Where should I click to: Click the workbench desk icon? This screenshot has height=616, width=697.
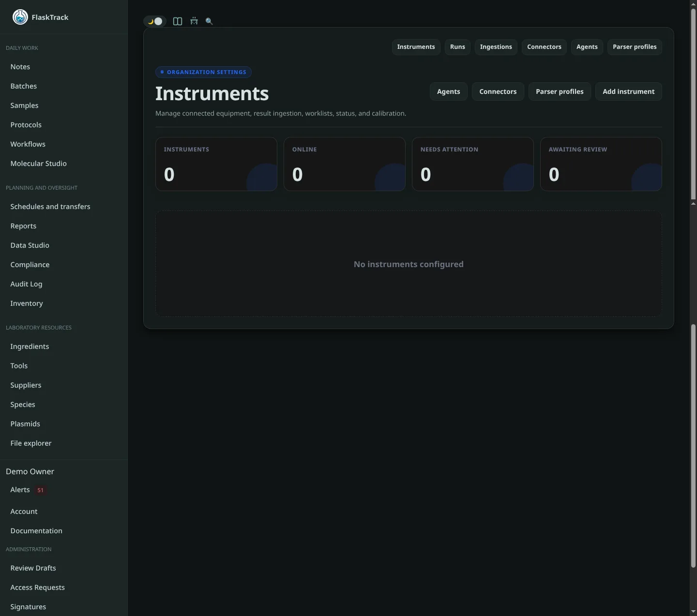click(x=194, y=21)
